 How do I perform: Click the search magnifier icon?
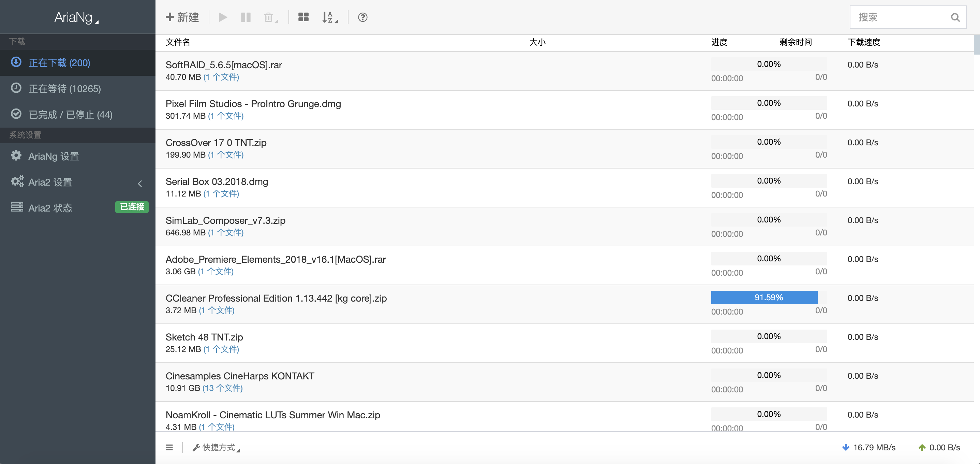pyautogui.click(x=955, y=17)
